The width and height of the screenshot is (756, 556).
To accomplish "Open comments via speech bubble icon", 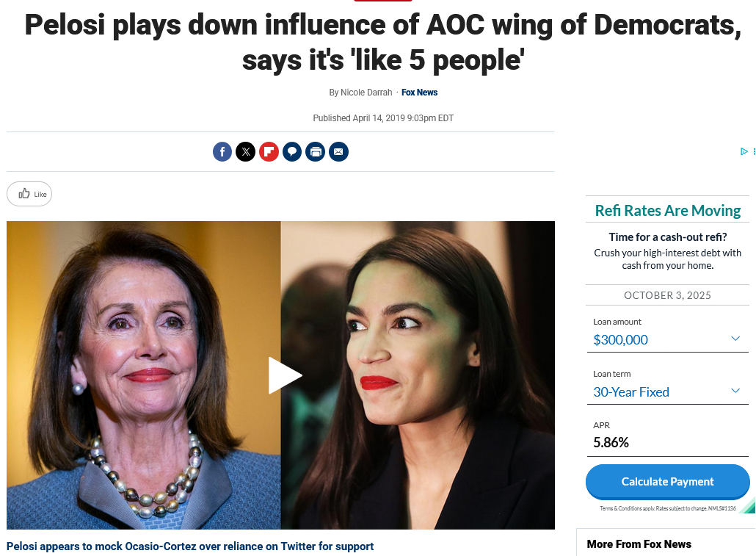I will (292, 152).
